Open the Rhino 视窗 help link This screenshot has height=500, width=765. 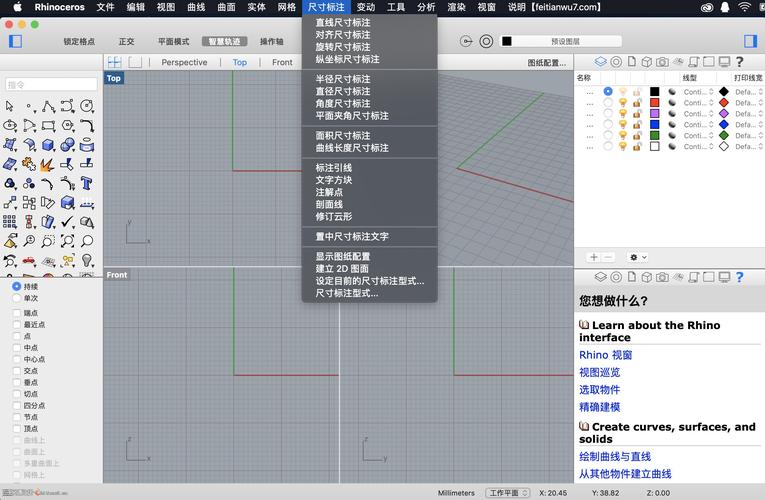pos(605,355)
